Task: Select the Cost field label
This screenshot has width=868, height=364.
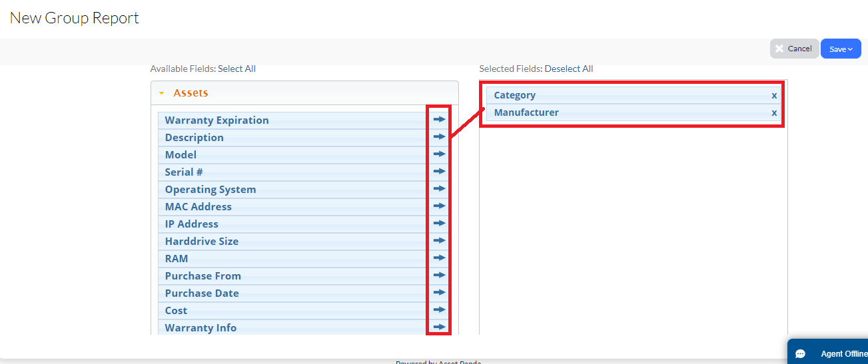Action: click(176, 311)
